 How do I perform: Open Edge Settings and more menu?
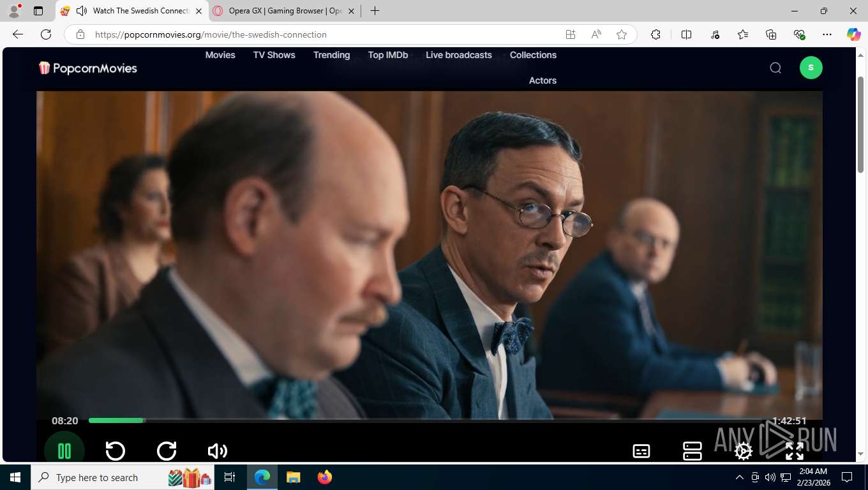coord(827,34)
